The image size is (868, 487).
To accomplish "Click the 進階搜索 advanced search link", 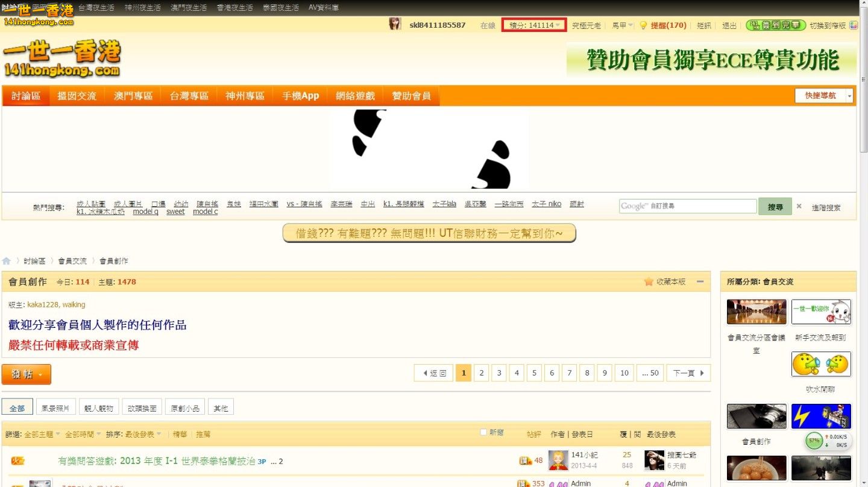I will pos(826,207).
